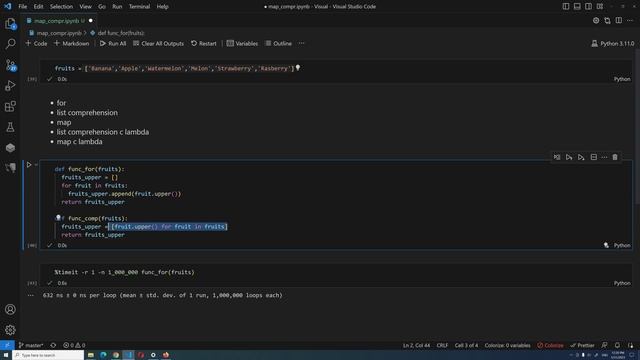Open the Python 3.11.0 kernel picker
Viewport: 640px width, 360px height.
(613, 43)
